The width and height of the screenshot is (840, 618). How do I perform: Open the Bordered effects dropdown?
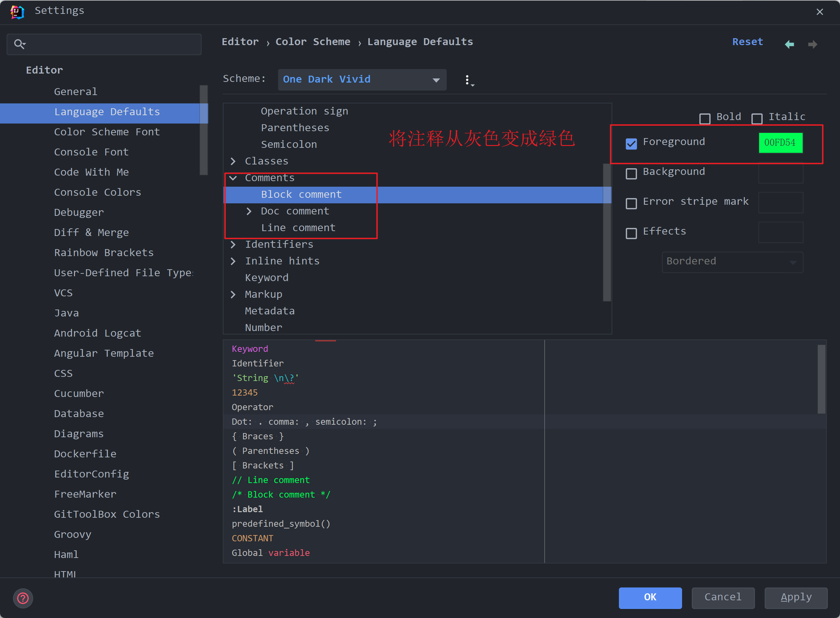[x=731, y=262]
